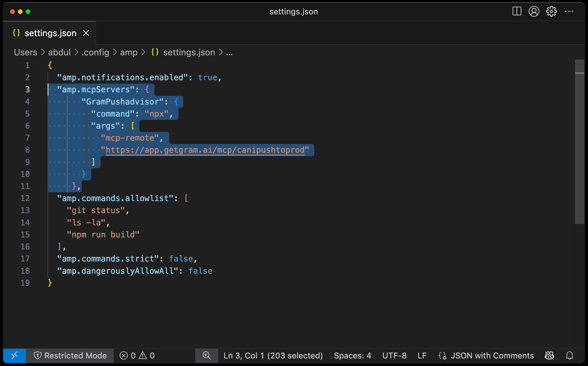The image size is (588, 366).
Task: Click the false value on line 18
Action: point(200,271)
